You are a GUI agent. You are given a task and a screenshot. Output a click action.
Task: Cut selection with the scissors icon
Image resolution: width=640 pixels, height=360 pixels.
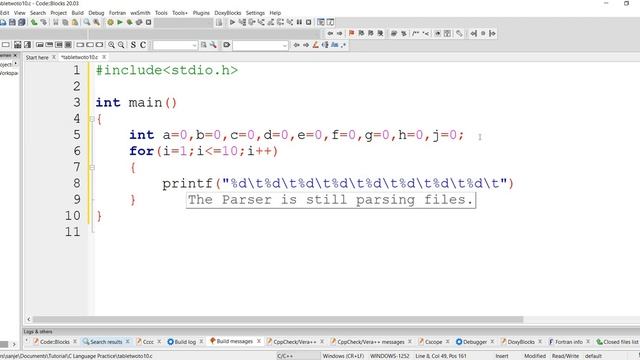click(x=56, y=22)
